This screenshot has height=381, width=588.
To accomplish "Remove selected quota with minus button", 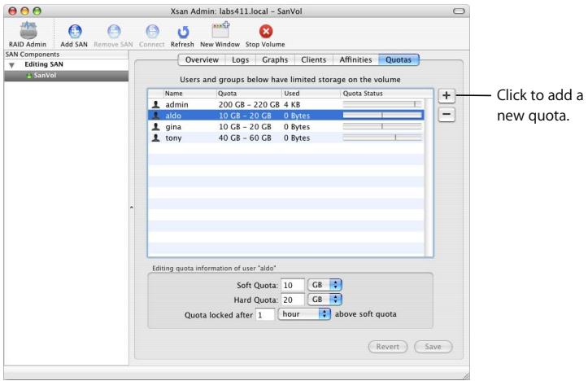I will click(446, 114).
